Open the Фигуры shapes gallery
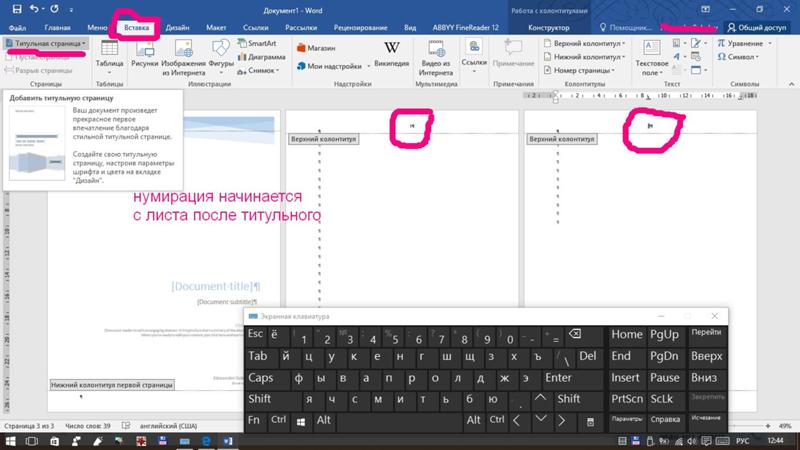800x450 pixels. click(221, 57)
